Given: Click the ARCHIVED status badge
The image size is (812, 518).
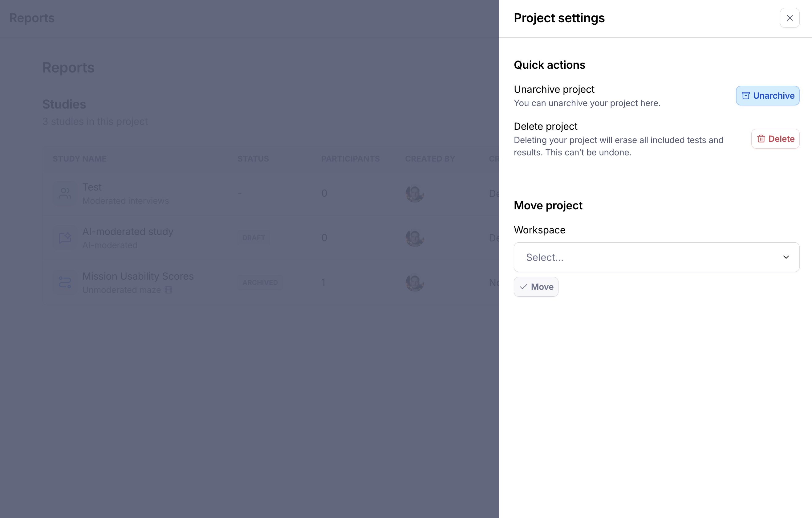Looking at the screenshot, I should (x=260, y=282).
